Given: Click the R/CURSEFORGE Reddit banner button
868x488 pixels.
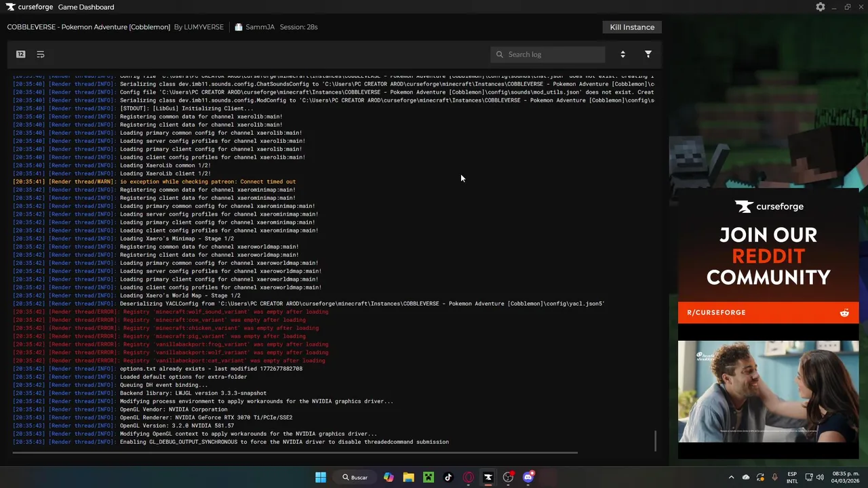Looking at the screenshot, I should [x=768, y=312].
